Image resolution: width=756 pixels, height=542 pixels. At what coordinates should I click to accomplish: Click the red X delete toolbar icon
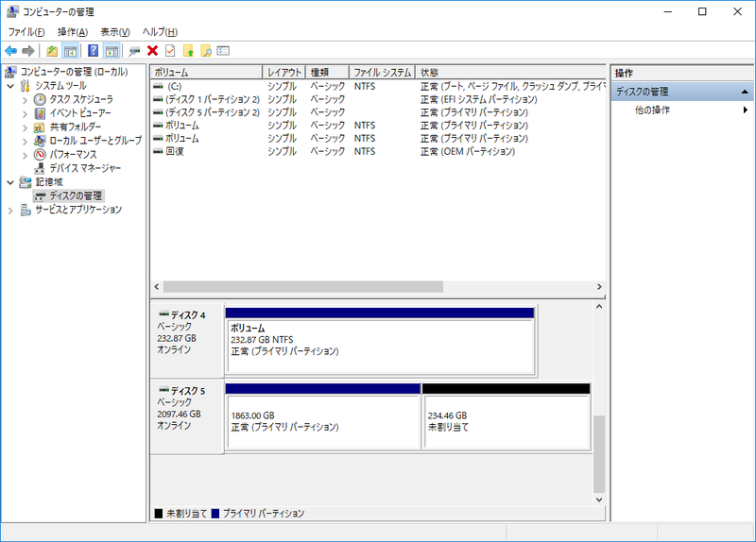tap(152, 51)
